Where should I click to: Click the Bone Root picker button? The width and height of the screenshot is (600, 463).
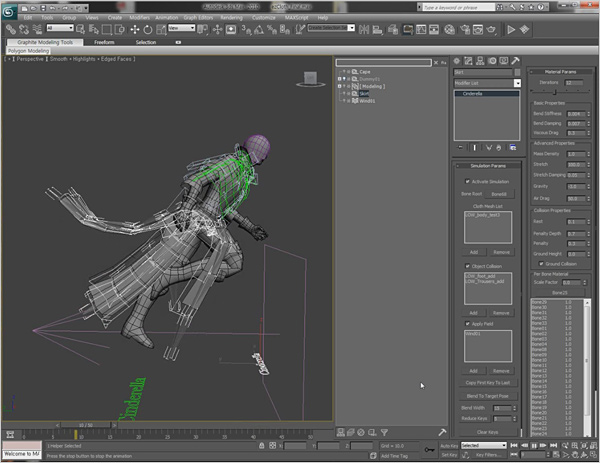point(499,194)
